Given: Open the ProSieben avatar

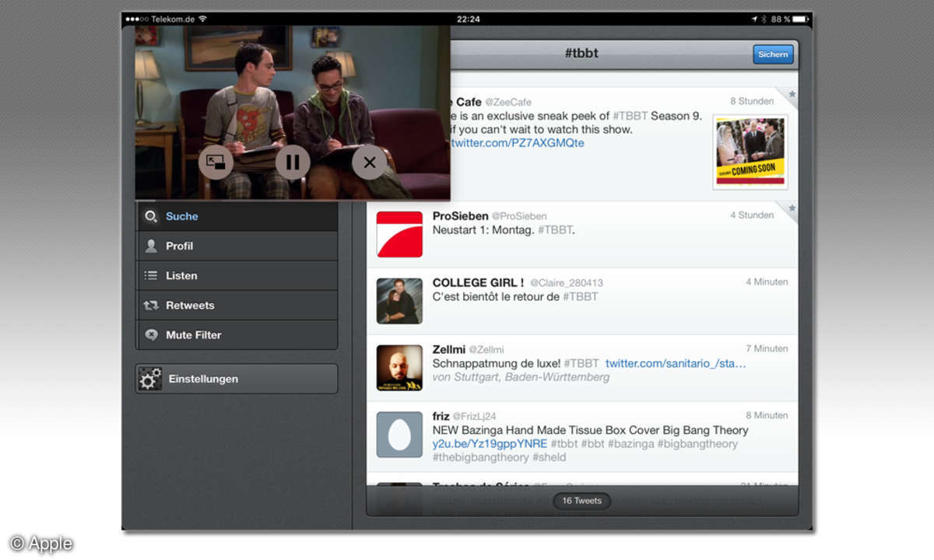Looking at the screenshot, I should [x=399, y=234].
